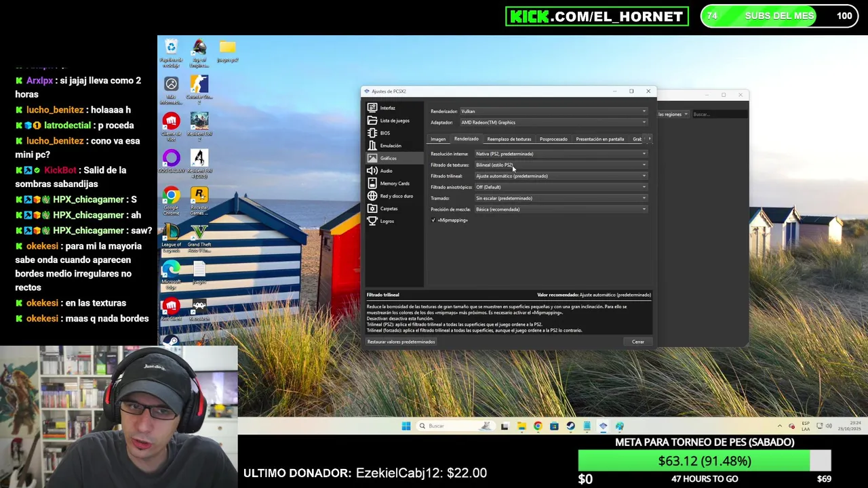
Task: Open Chrome from the taskbar
Action: click(538, 426)
